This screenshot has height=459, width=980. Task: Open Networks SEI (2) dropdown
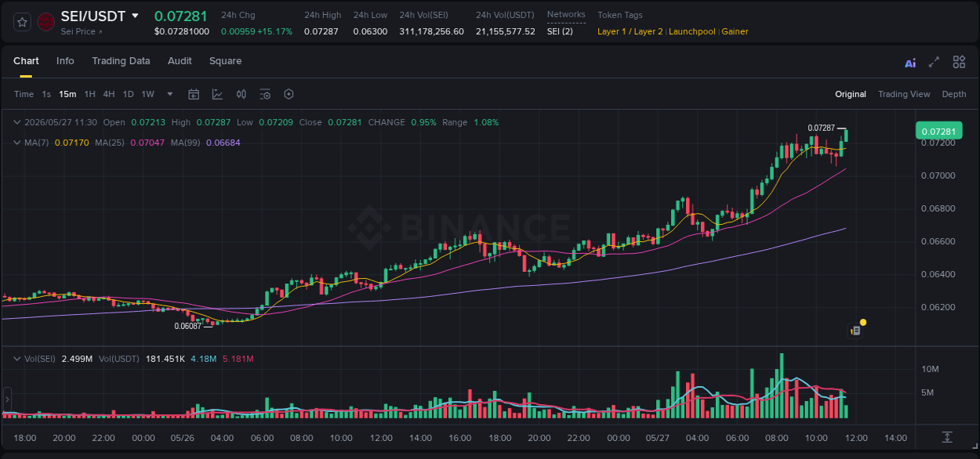point(560,31)
